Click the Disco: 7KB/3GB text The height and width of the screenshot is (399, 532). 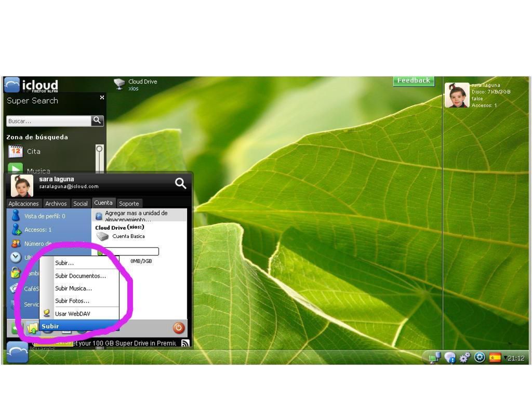pos(491,92)
